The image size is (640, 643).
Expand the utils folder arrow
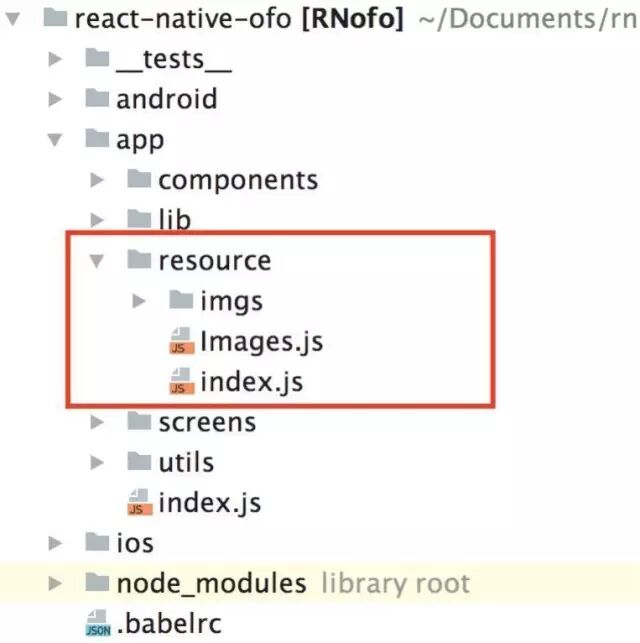click(97, 463)
